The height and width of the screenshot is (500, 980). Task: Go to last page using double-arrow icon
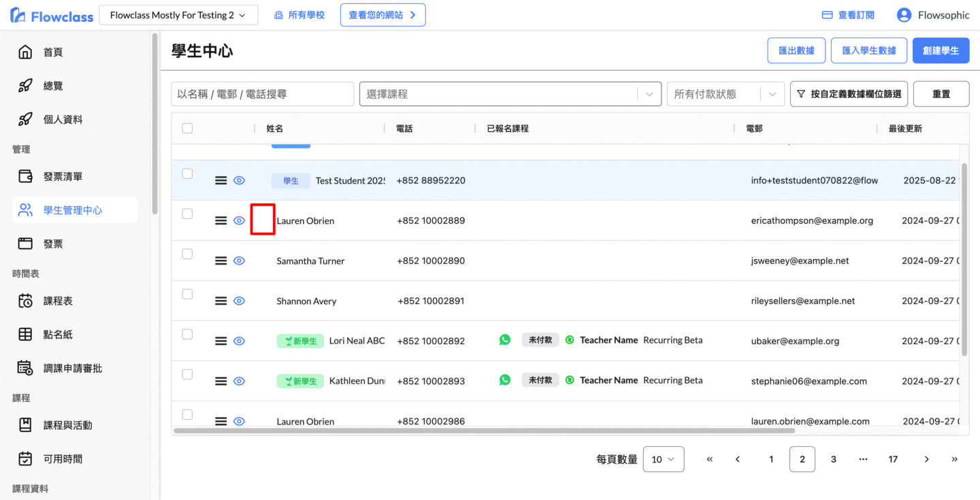pyautogui.click(x=954, y=459)
